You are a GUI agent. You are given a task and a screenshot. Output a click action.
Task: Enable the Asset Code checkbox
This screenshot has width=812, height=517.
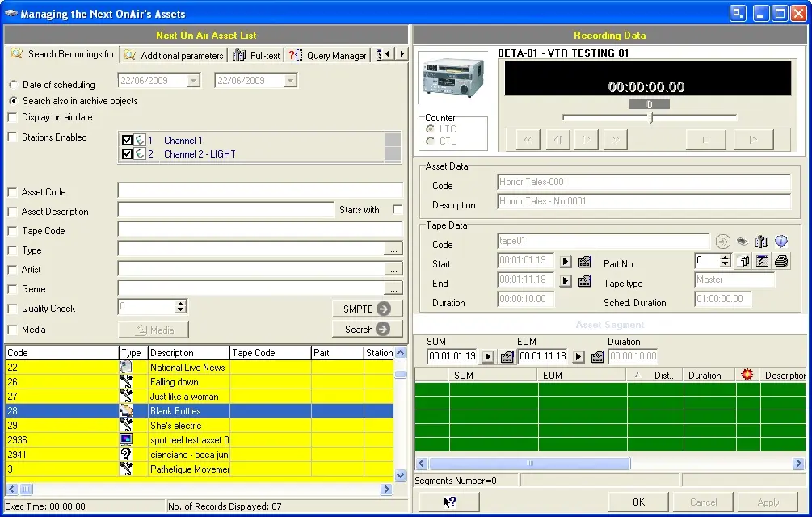12,192
